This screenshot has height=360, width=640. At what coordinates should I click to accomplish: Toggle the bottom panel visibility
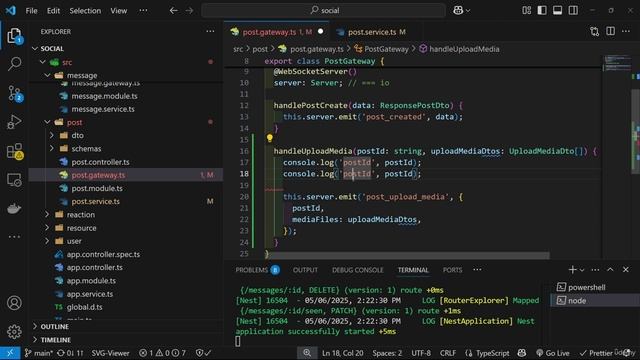coord(558,11)
